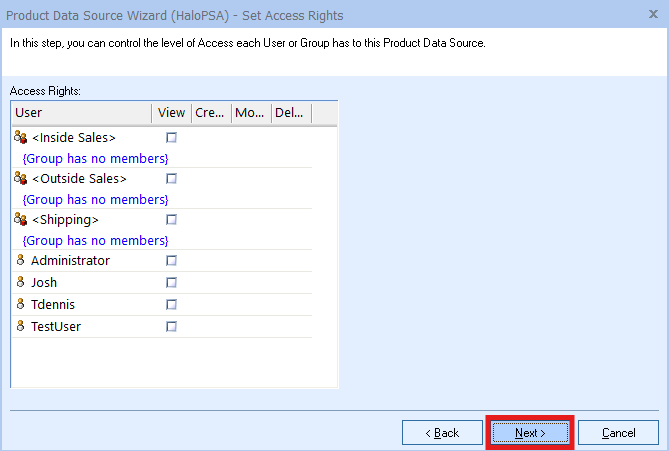Click the Administrator user icon
This screenshot has height=451, width=669.
click(21, 261)
